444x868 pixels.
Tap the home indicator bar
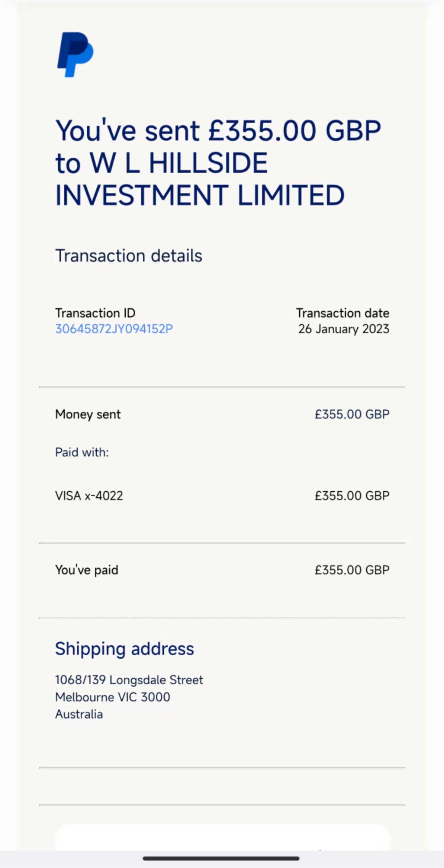tap(221, 858)
